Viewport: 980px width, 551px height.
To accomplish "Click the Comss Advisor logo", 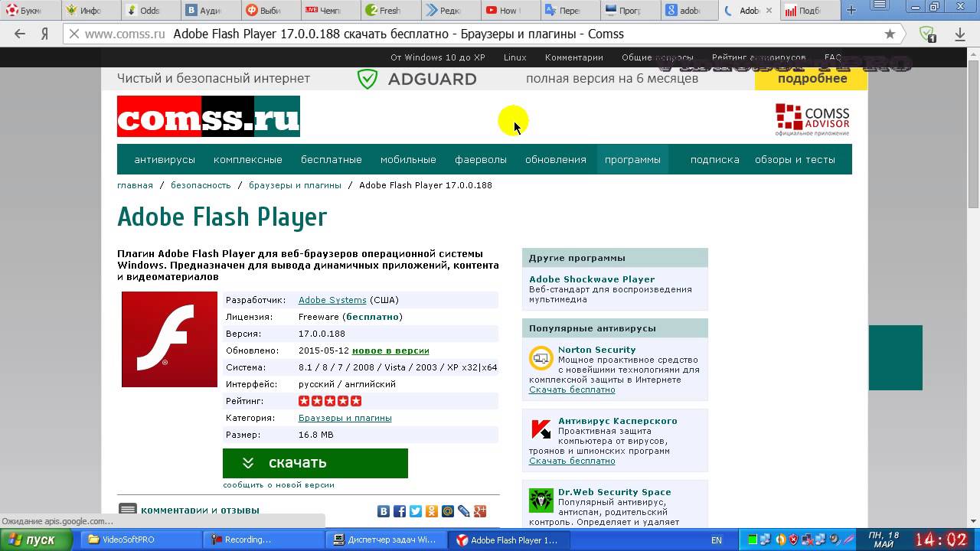I will pyautogui.click(x=812, y=119).
